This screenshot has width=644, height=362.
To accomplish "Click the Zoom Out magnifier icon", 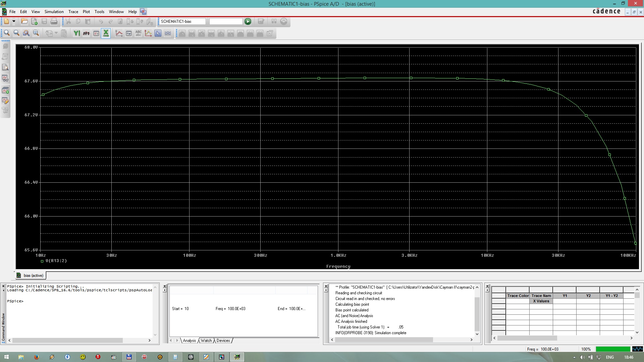I will pos(16,33).
